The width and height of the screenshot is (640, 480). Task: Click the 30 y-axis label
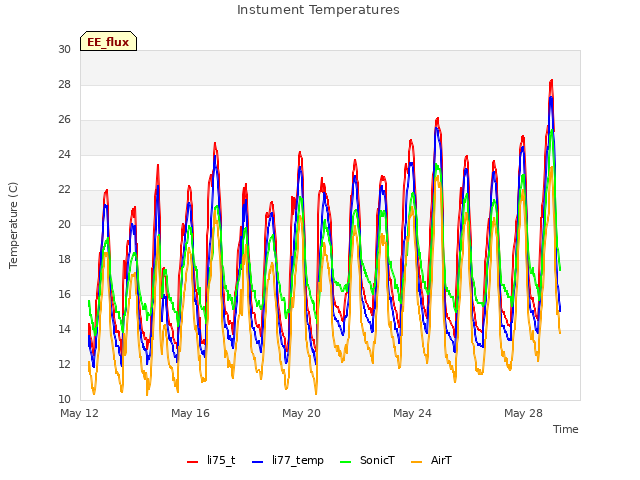click(x=64, y=49)
